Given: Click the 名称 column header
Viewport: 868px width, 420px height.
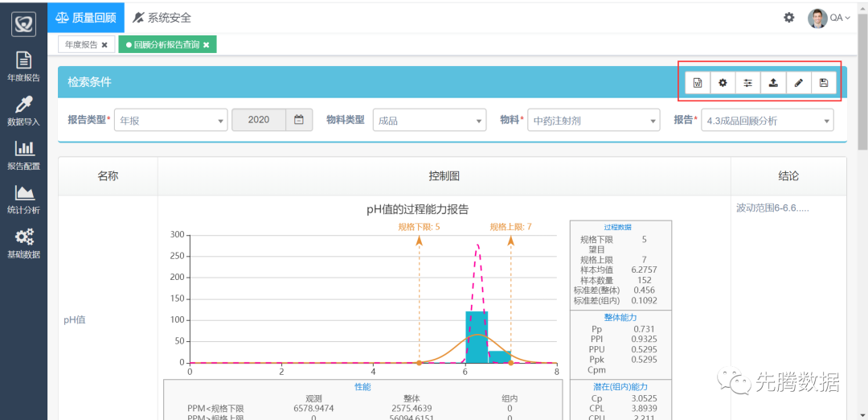Looking at the screenshot, I should [108, 176].
